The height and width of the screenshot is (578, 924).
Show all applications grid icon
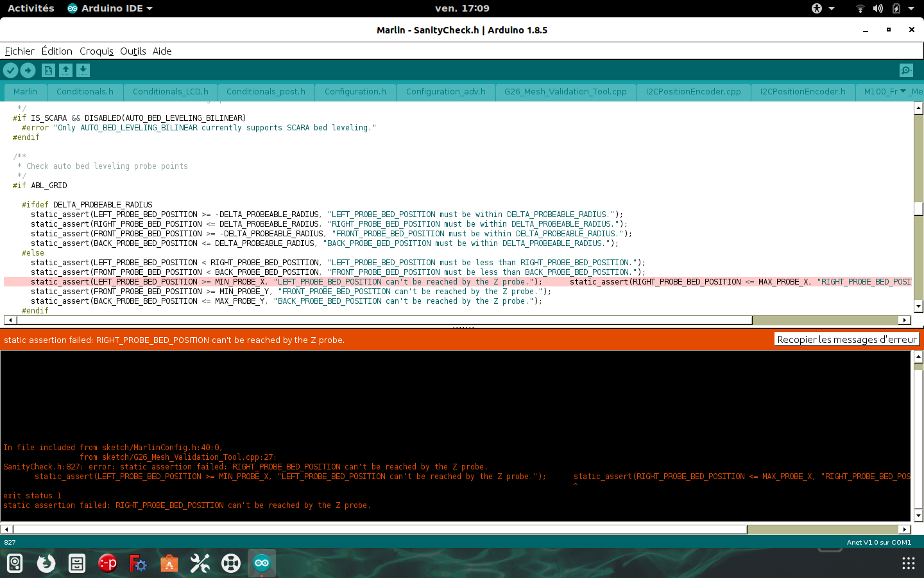point(908,564)
